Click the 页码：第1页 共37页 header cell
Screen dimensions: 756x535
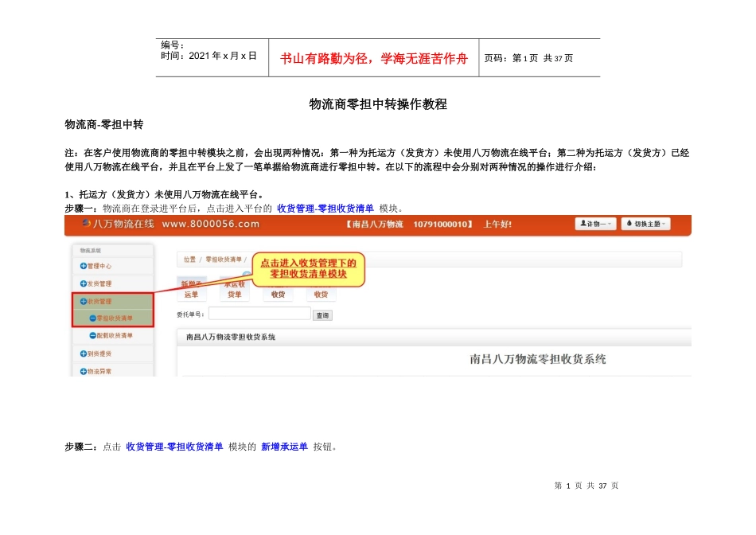click(528, 58)
